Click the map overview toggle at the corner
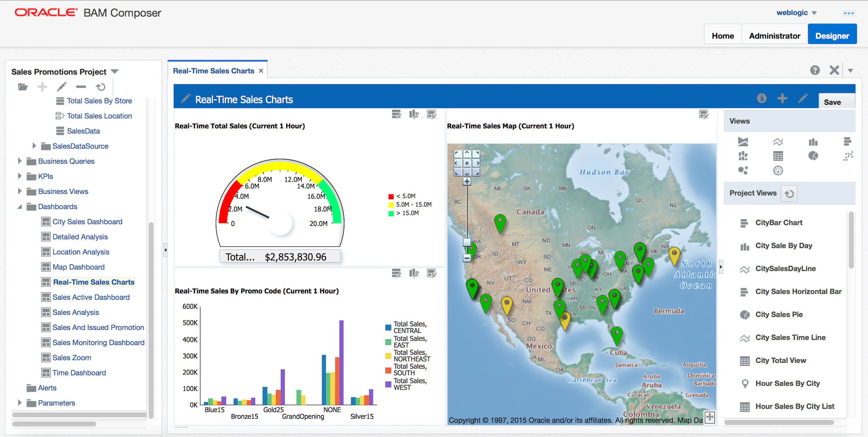Viewport: 868px width, 437px height. coord(710,417)
